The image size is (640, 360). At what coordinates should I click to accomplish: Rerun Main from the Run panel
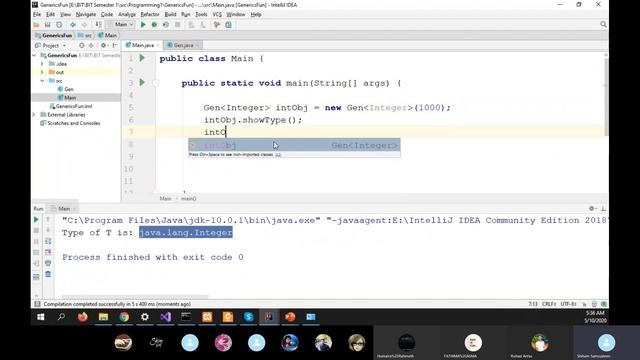(x=36, y=220)
